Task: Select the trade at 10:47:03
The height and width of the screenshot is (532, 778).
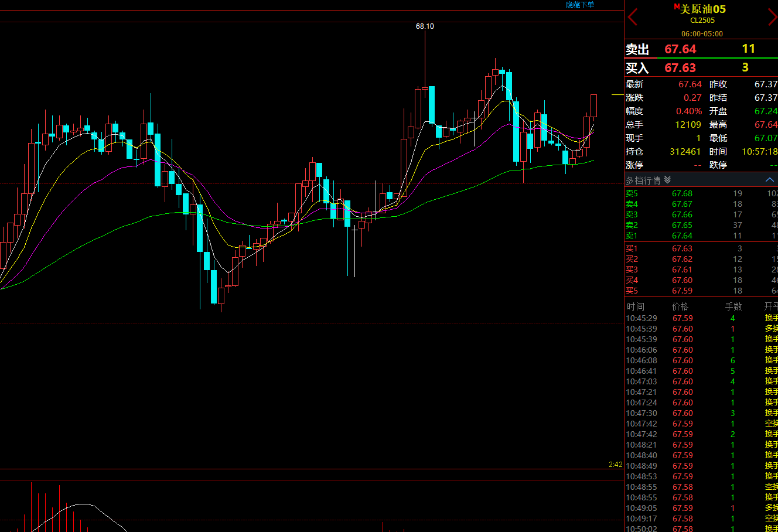Action: point(701,381)
